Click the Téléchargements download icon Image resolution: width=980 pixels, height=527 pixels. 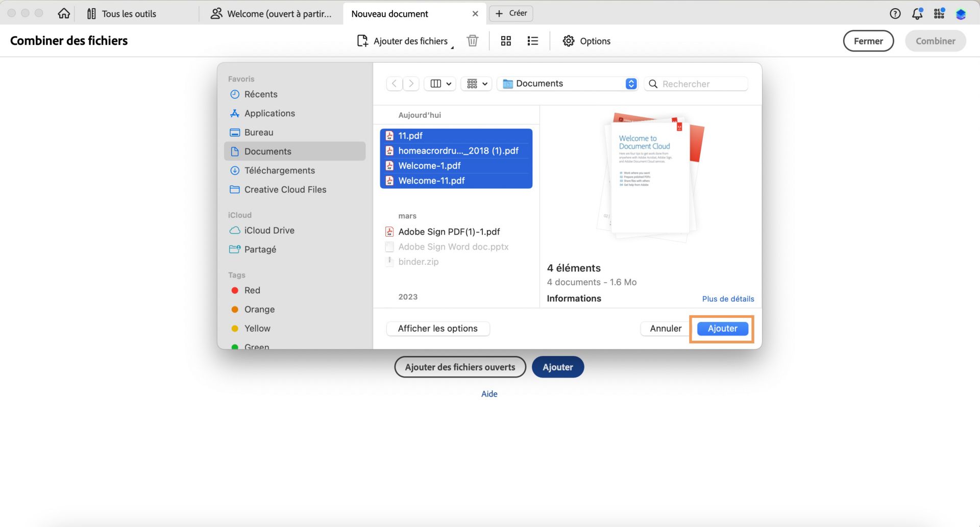[x=235, y=170]
